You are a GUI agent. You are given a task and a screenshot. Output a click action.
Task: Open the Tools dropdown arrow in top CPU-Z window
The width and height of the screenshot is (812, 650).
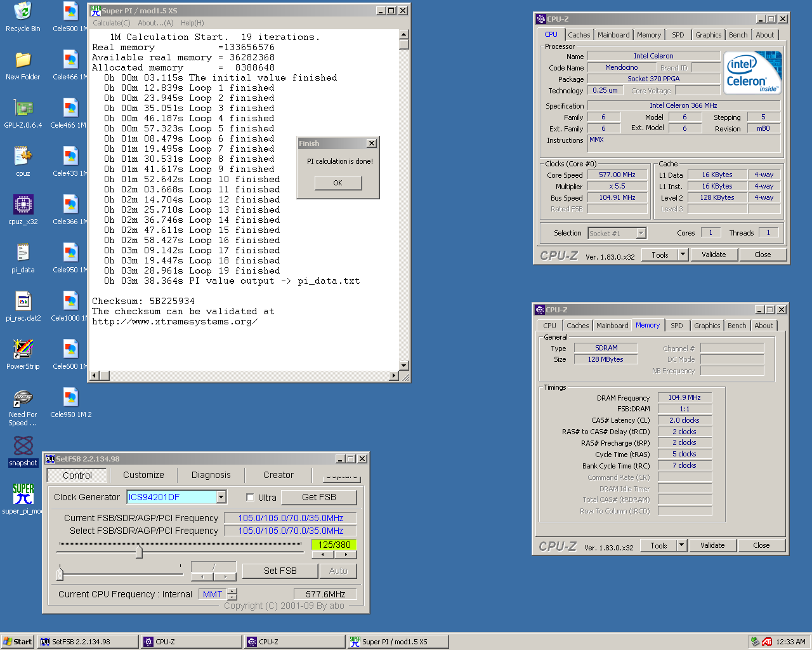click(x=683, y=255)
